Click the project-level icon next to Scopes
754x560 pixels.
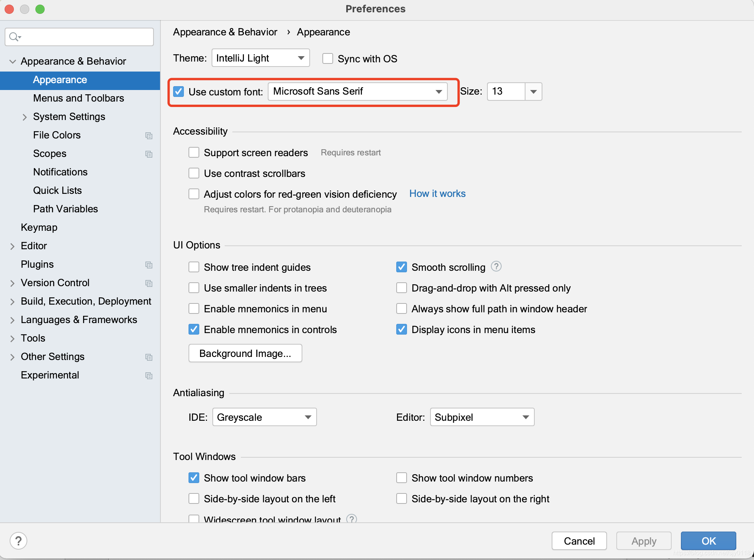(149, 154)
